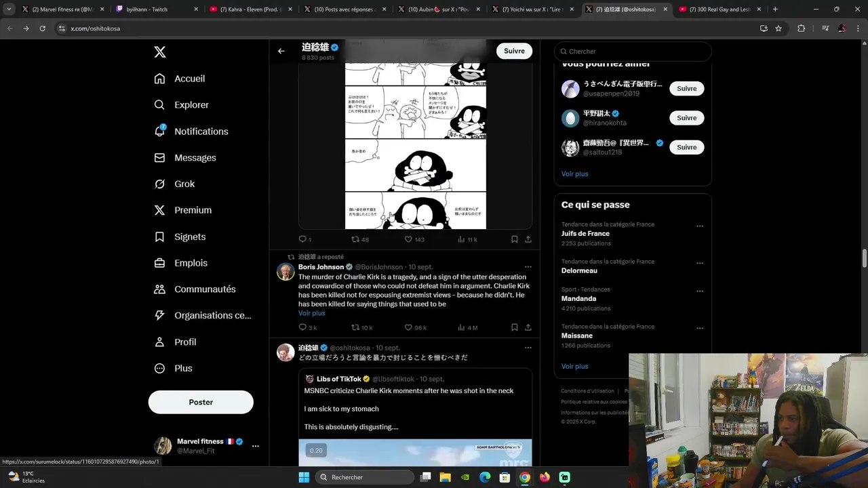868x488 pixels.
Task: Open Windows Start menu
Action: pyautogui.click(x=304, y=477)
